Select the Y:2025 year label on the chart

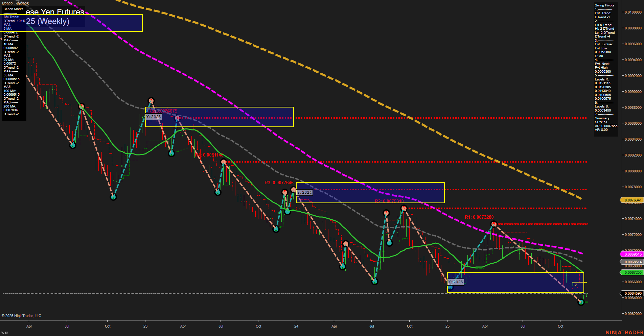click(455, 282)
